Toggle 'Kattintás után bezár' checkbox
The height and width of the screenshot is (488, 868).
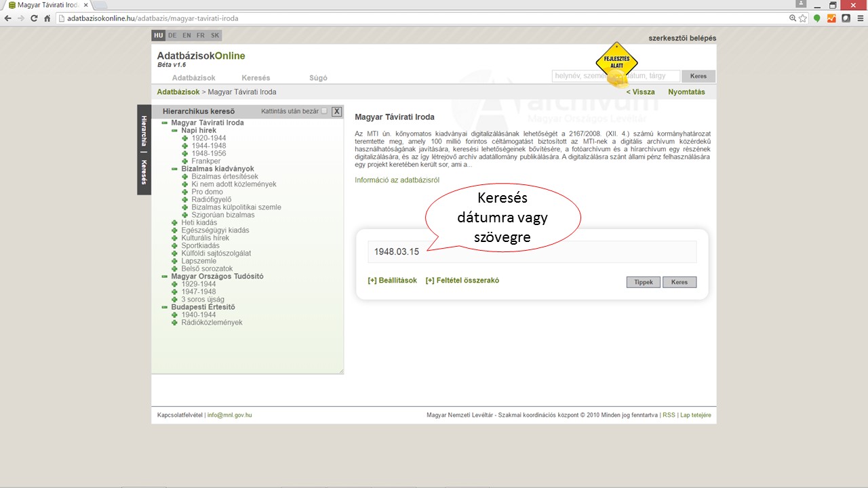click(x=324, y=111)
